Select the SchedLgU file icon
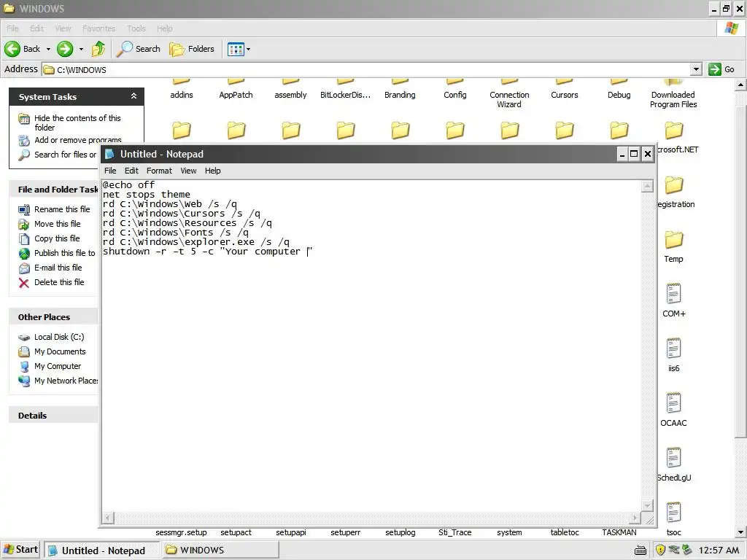 click(x=673, y=458)
